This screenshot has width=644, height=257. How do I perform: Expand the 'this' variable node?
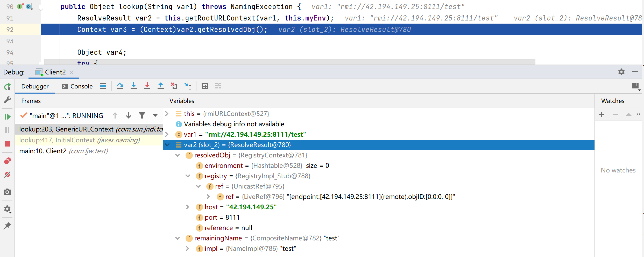click(x=167, y=114)
